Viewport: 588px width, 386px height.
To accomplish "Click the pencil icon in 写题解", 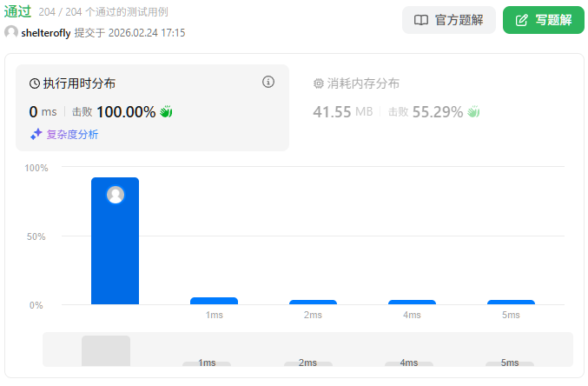I will click(521, 20).
